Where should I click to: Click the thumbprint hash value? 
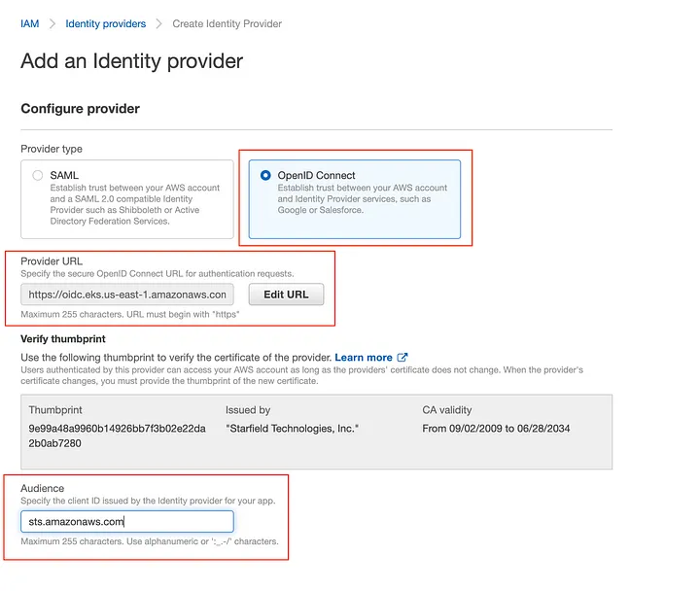point(117,436)
